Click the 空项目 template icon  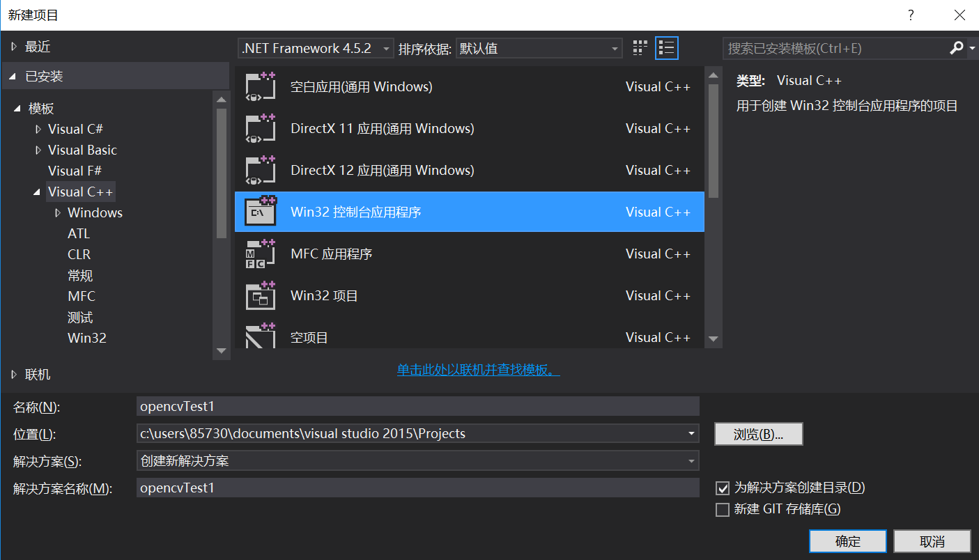[261, 336]
